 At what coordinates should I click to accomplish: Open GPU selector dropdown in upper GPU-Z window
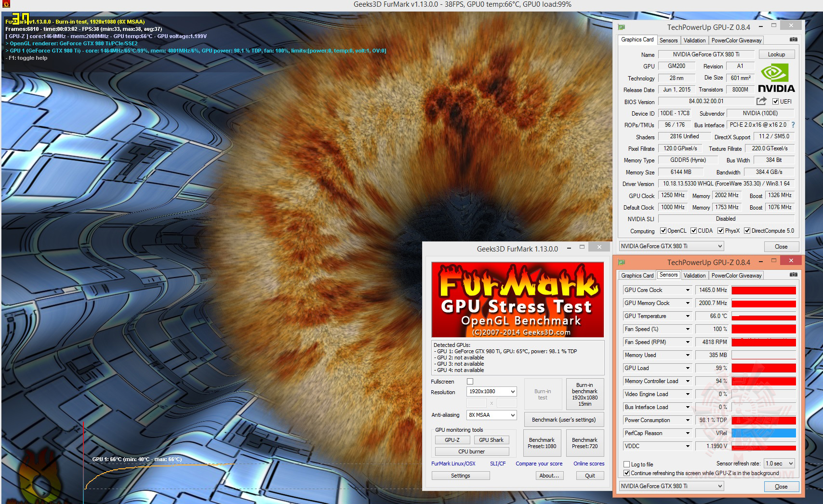(671, 246)
